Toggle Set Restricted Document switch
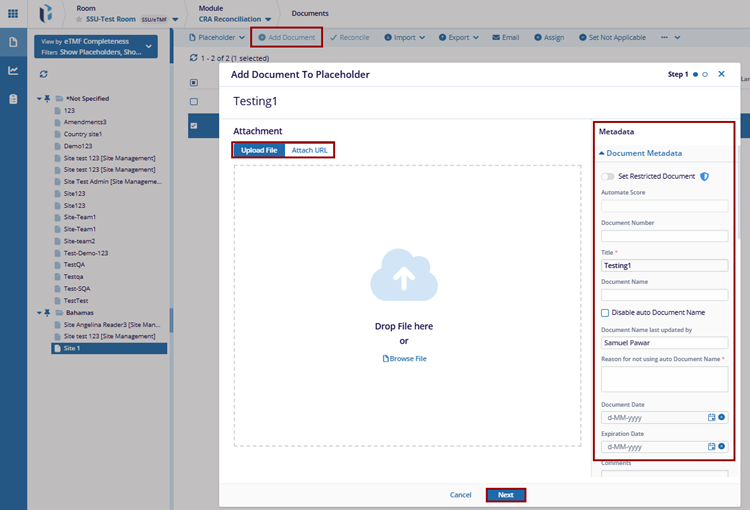Screen dimensions: 750x510 pos(608,176)
